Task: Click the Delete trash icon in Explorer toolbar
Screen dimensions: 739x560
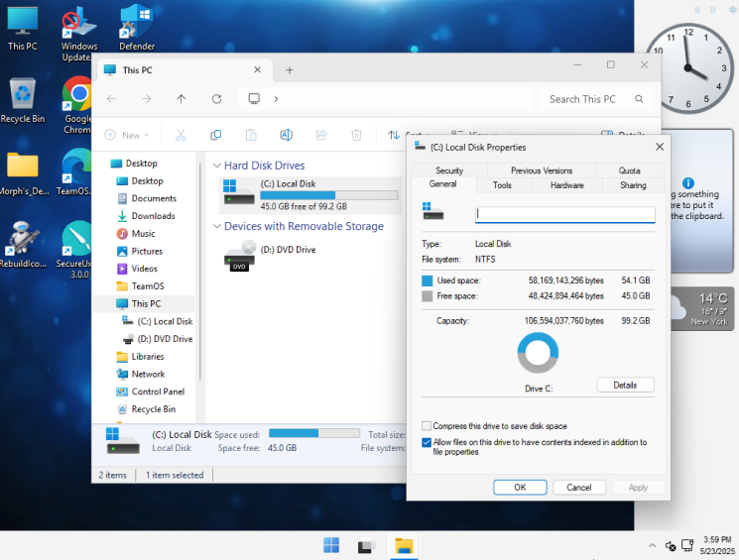Action: pos(357,135)
